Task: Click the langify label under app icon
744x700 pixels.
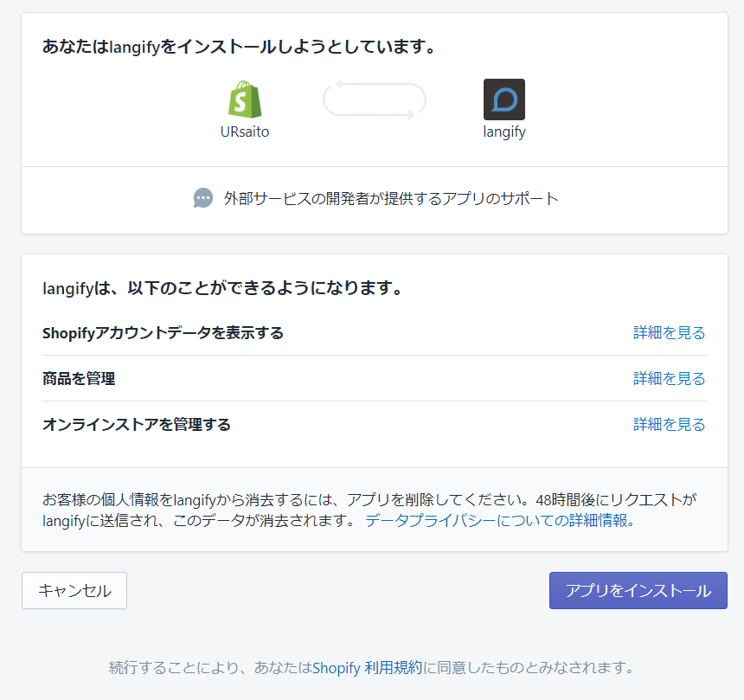Action: pos(503,132)
